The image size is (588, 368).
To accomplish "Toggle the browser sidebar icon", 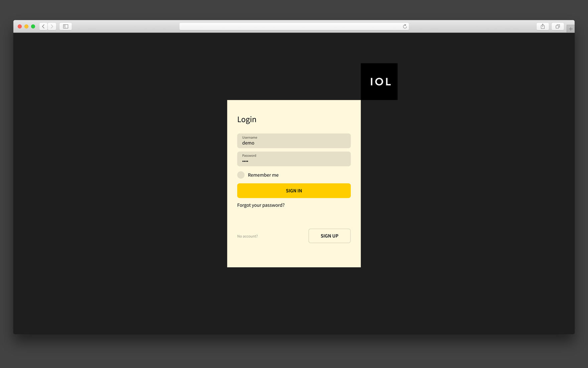I will coord(66,26).
